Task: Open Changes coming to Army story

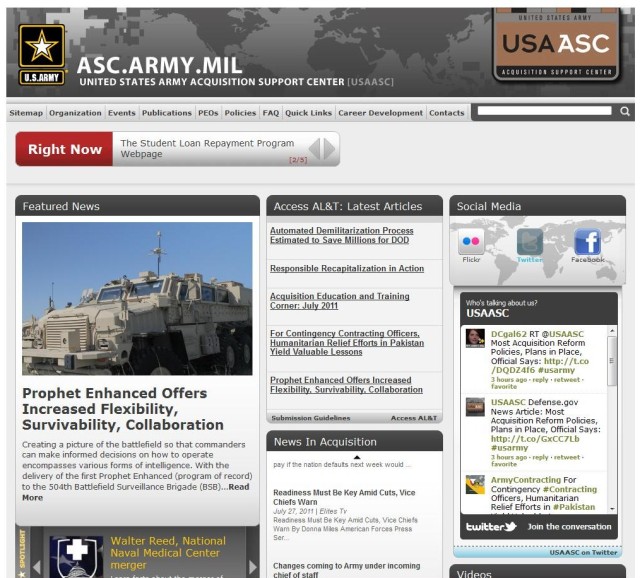Action: pyautogui.click(x=347, y=570)
